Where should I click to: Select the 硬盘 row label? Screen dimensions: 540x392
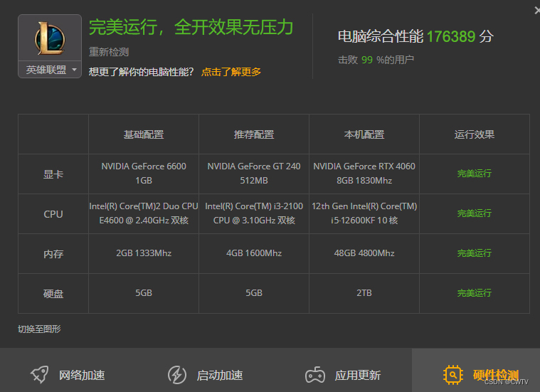coord(53,294)
